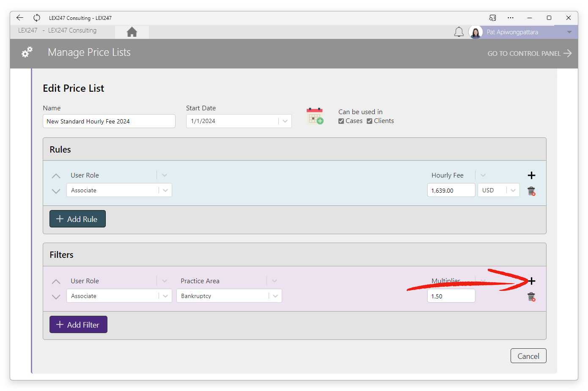Click the Add Filter button
This screenshot has width=588, height=391.
pyautogui.click(x=78, y=325)
